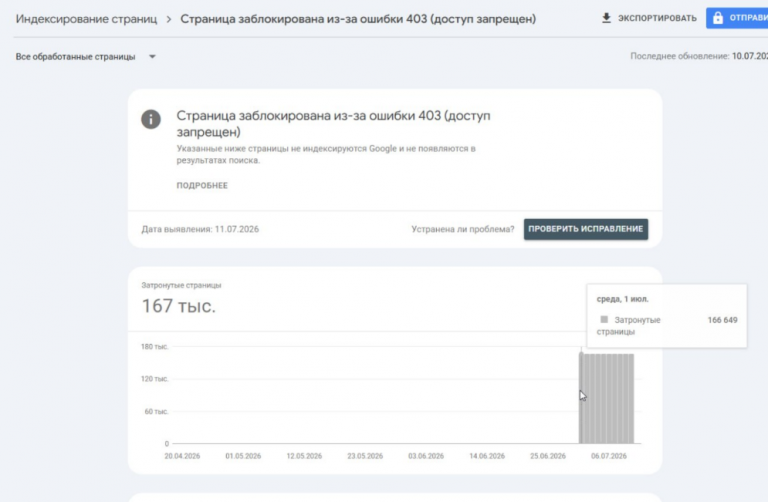Click the gray bars in the affected pages chart
This screenshot has width=768, height=502.
click(606, 398)
